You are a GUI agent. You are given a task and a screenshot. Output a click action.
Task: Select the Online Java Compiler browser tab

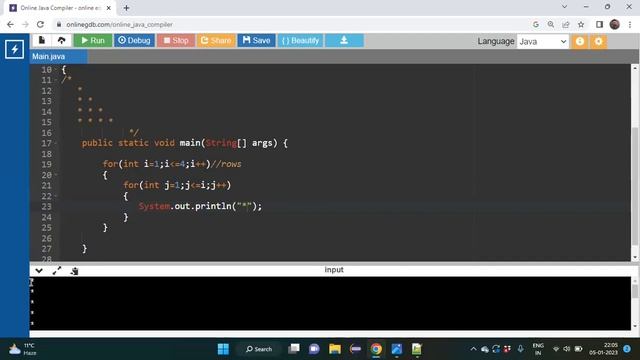click(x=60, y=8)
